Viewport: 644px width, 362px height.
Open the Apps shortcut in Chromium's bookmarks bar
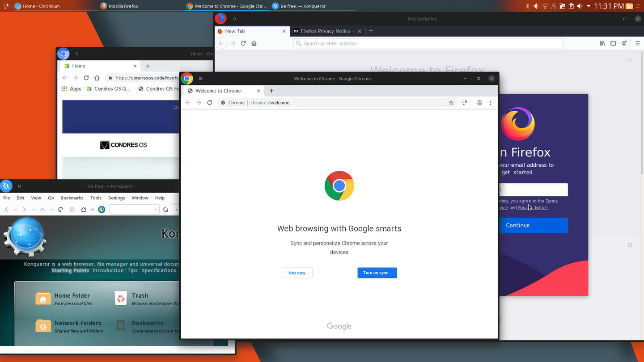(72, 88)
